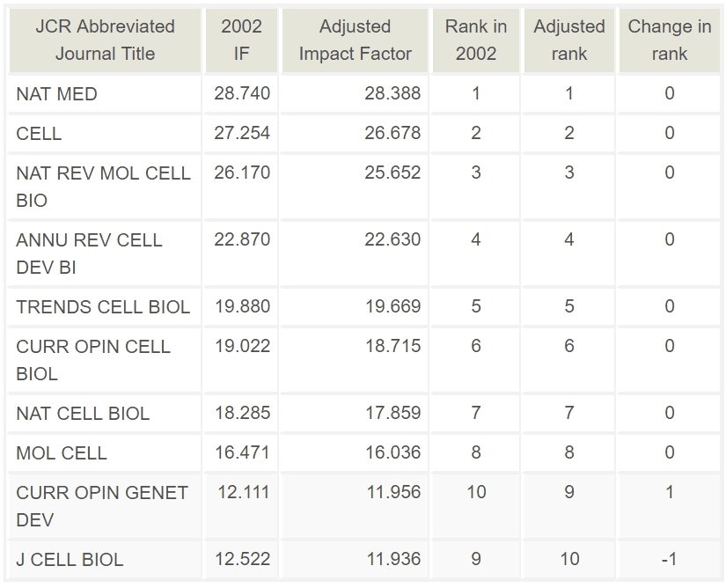Select the Change in rank header
Screen dimensions: 726x588
tap(669, 40)
